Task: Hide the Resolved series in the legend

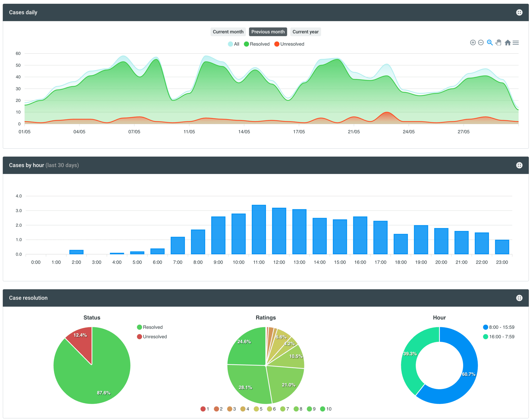Action: (x=257, y=44)
